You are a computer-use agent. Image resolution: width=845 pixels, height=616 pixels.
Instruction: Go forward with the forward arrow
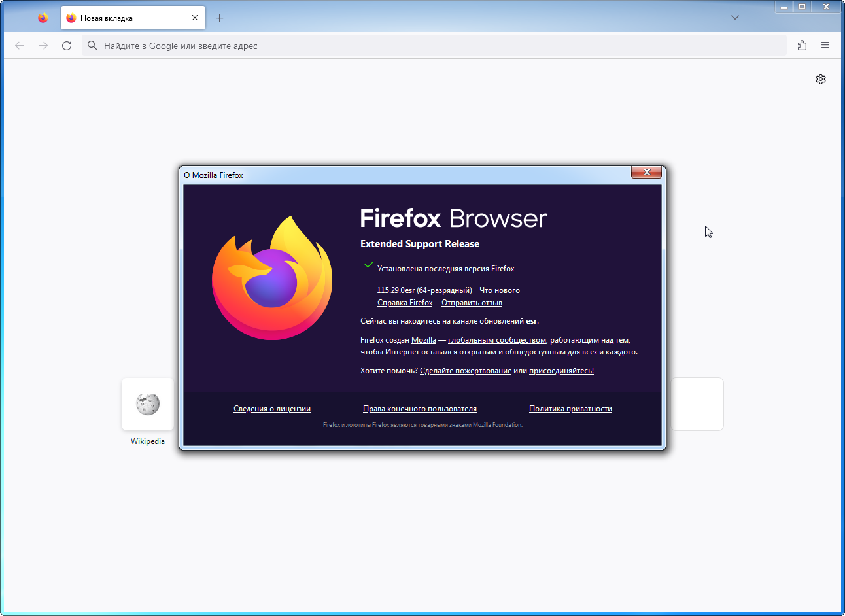(x=43, y=46)
